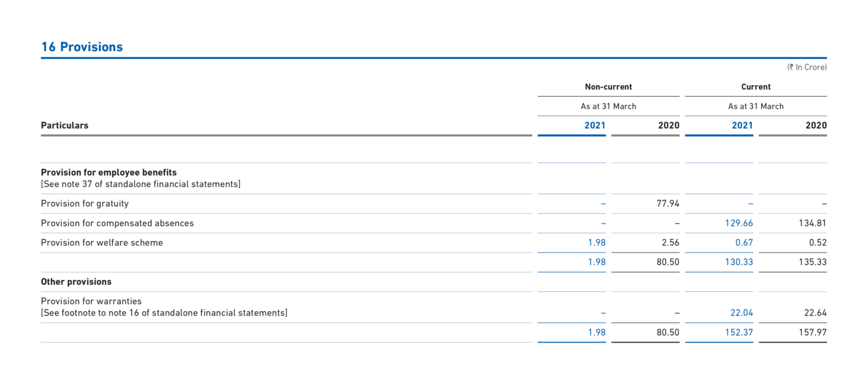Select "Provision for employee benefits" row label
The width and height of the screenshot is (868, 383).
[108, 172]
